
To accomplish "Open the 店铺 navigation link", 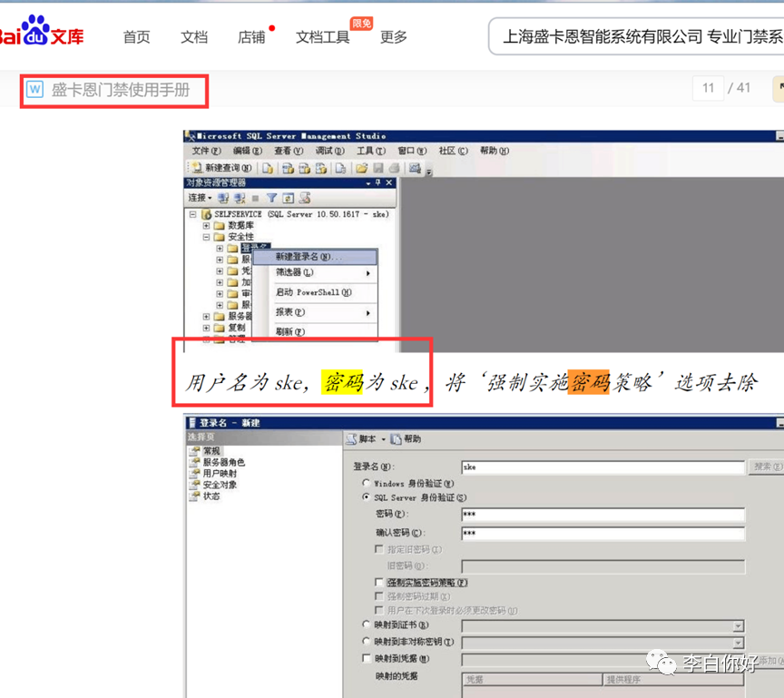I will coord(251,36).
